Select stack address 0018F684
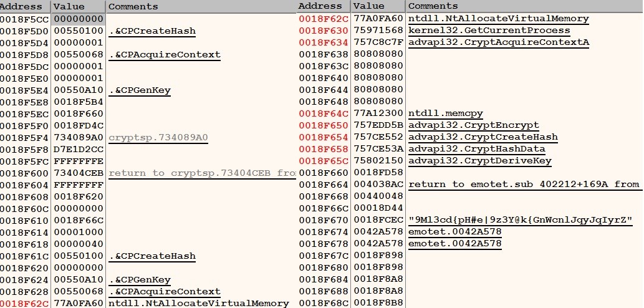This screenshot has width=644, height=308. pos(324,279)
